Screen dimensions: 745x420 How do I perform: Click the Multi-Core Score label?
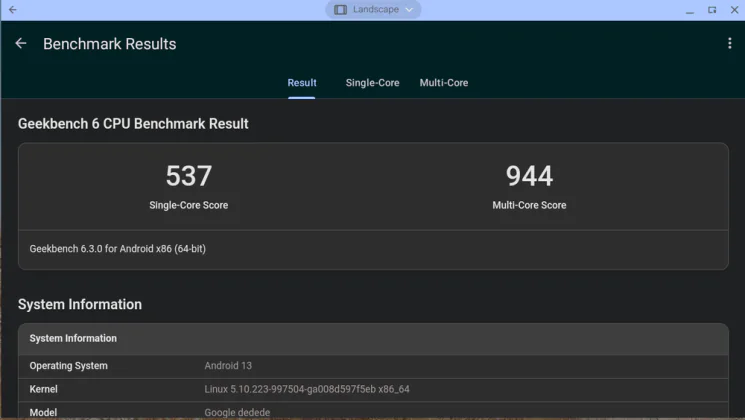[x=529, y=205]
